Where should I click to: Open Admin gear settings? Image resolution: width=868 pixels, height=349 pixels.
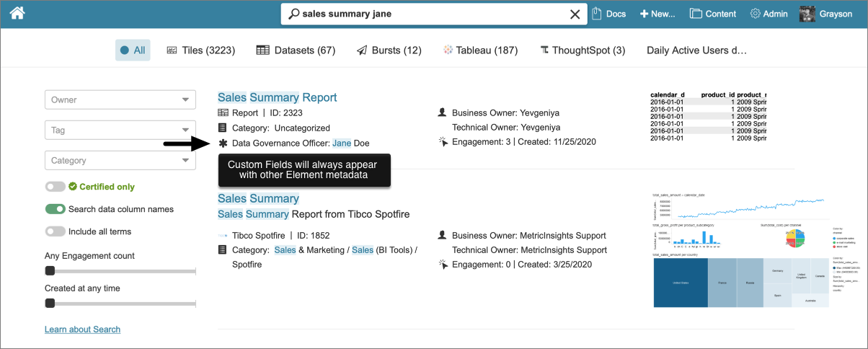click(769, 14)
